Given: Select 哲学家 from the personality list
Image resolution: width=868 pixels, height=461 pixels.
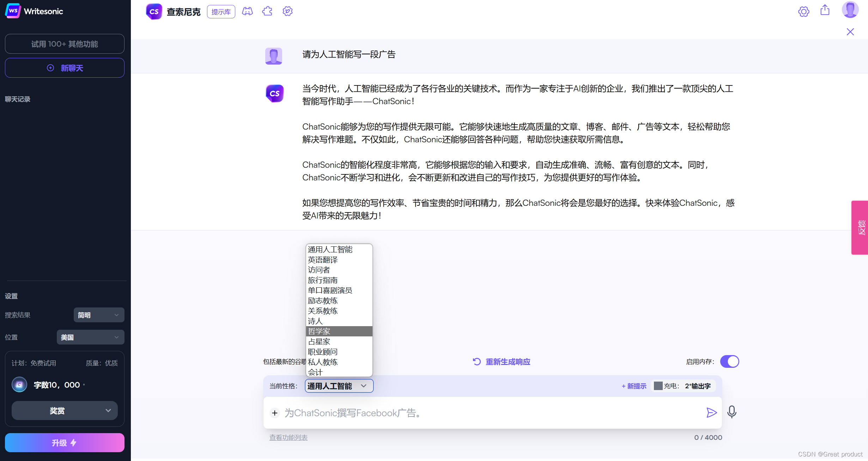Looking at the screenshot, I should click(x=339, y=331).
